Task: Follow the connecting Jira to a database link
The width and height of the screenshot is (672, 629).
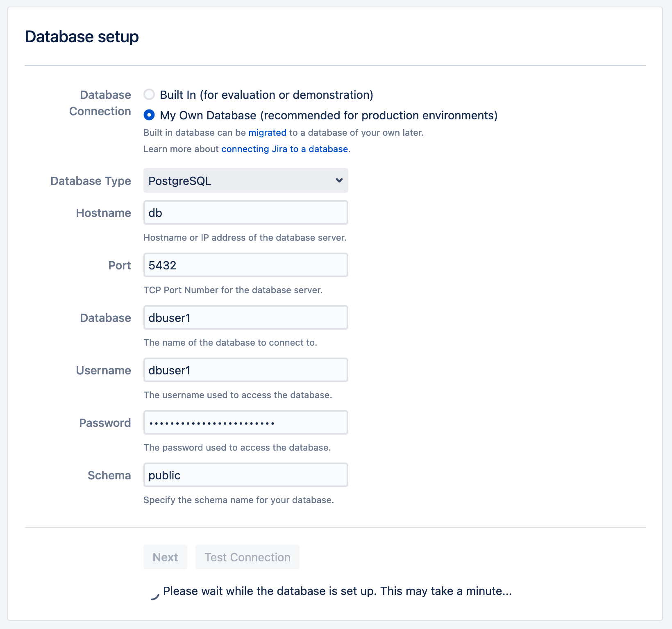Action: click(x=284, y=149)
